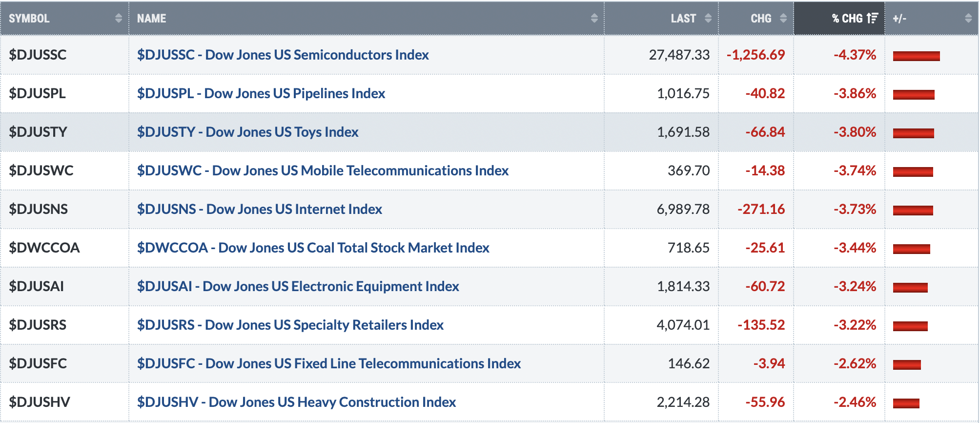Open the Dow Jones US Semiconductors Index link
980x423 pixels.
coord(283,55)
